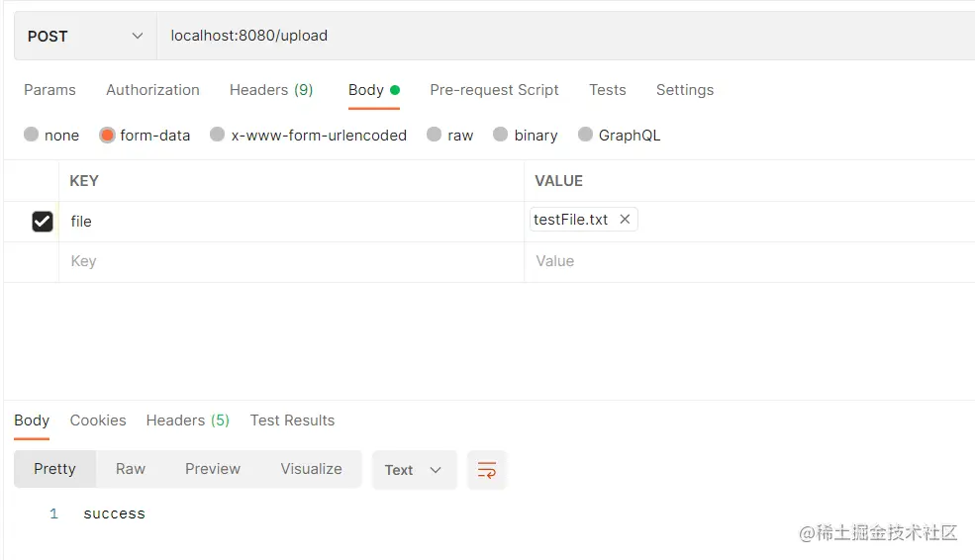Click the file key cell
975x560 pixels.
[292, 222]
